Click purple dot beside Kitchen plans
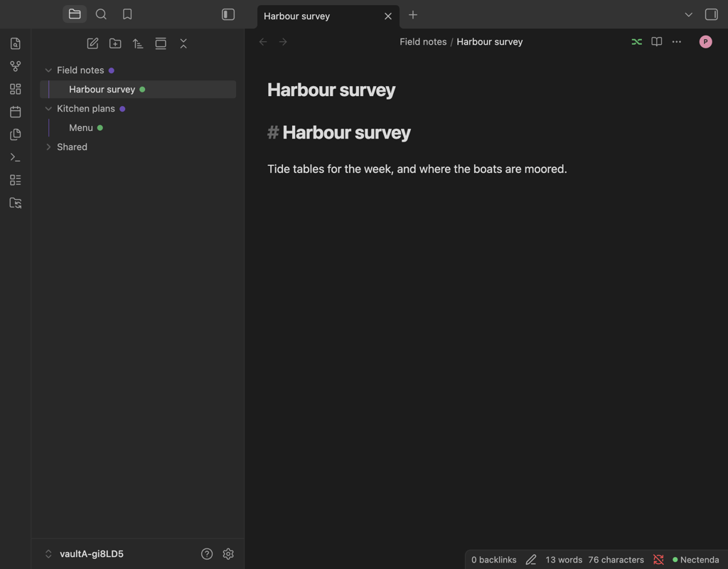The image size is (728, 569). (x=122, y=109)
